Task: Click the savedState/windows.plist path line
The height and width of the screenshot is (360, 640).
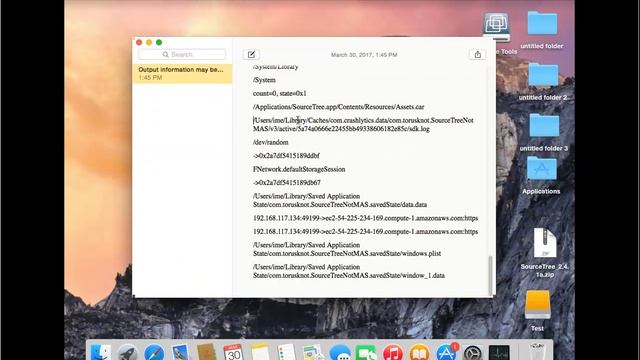Action: pos(347,249)
